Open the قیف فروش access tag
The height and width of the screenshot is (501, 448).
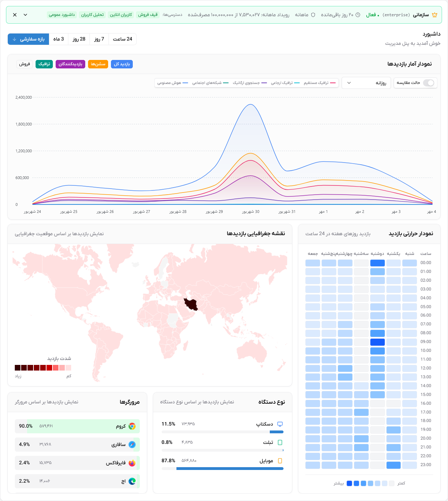click(x=148, y=15)
